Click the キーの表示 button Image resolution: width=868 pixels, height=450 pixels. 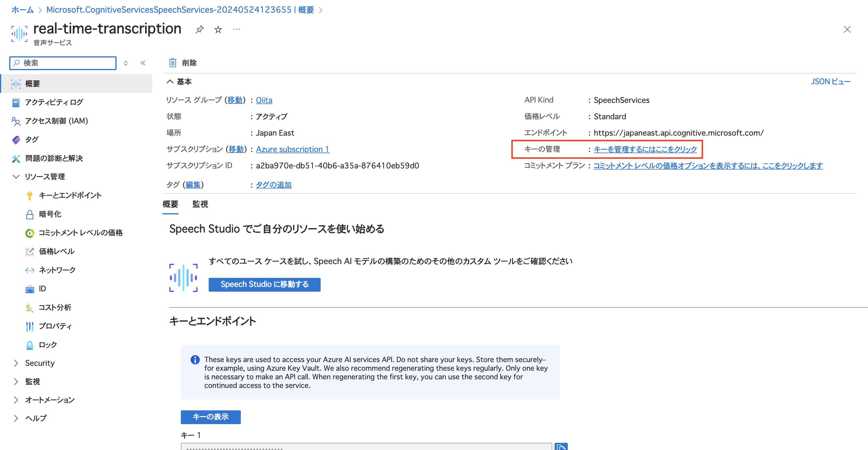pos(211,417)
